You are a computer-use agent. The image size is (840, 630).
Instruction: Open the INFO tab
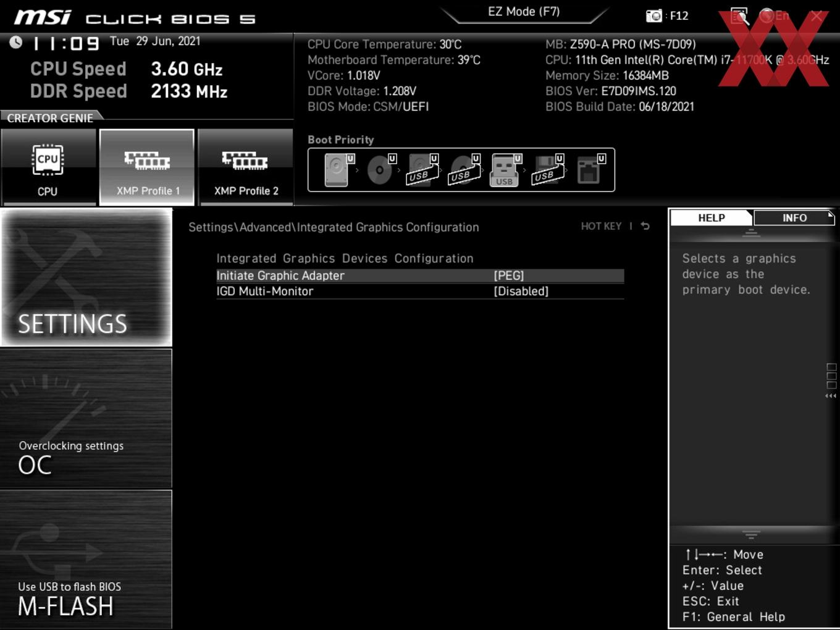794,218
